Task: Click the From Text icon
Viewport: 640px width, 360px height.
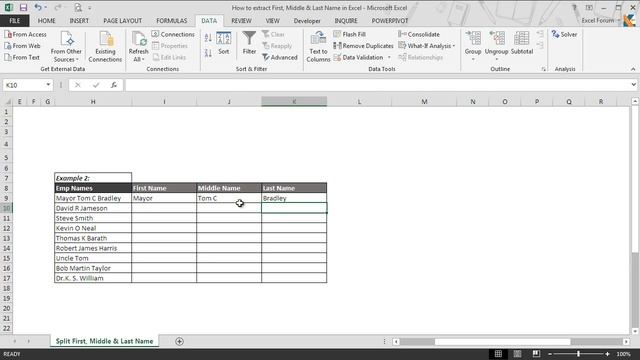Action: point(8,57)
